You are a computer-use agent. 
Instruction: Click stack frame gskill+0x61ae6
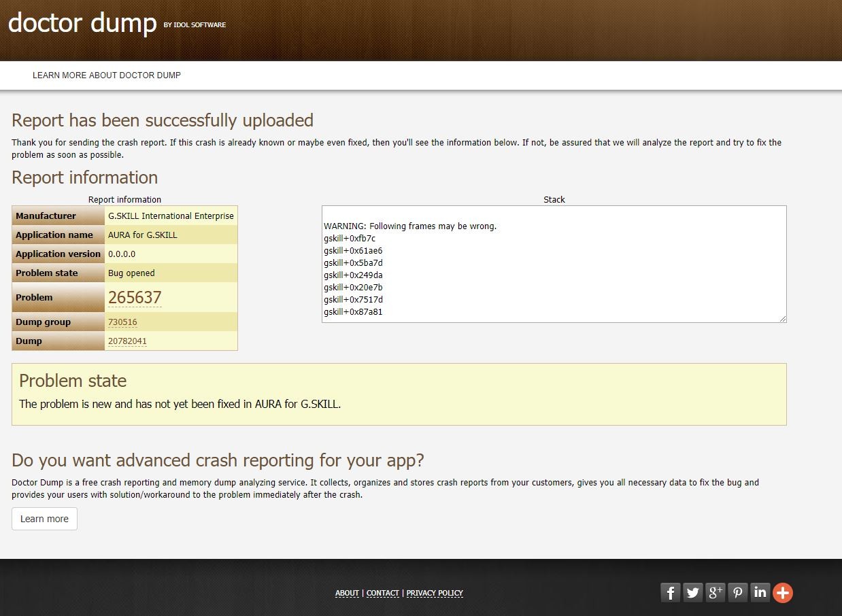click(x=353, y=251)
